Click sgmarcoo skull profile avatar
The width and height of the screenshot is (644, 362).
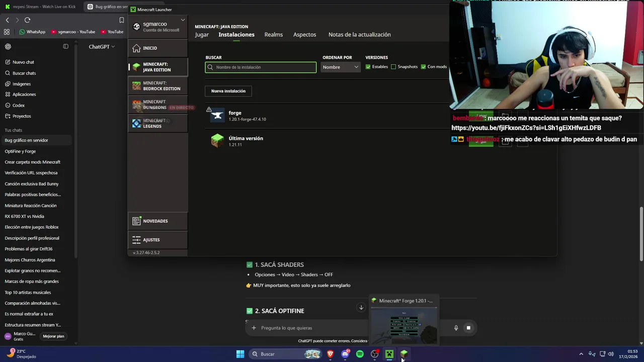click(136, 27)
